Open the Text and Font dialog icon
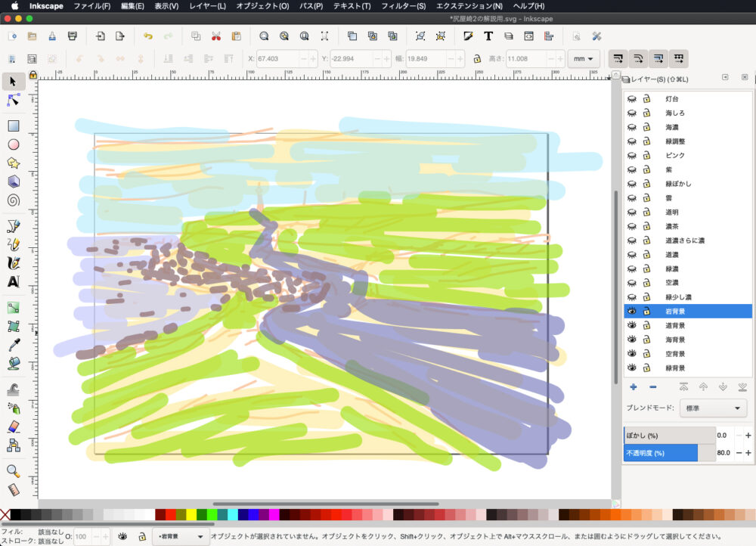Screen dimensions: 756x546 (x=488, y=36)
